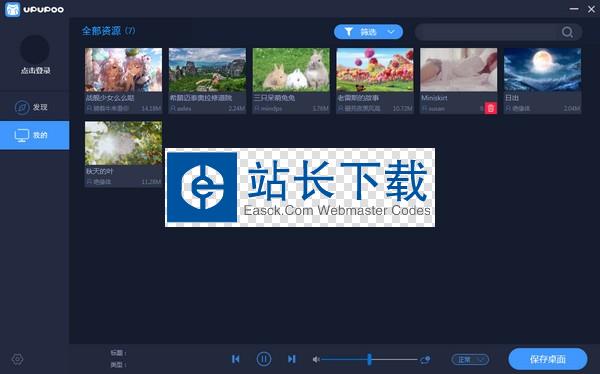
Task: Click the login avatar circle
Action: pyautogui.click(x=34, y=49)
